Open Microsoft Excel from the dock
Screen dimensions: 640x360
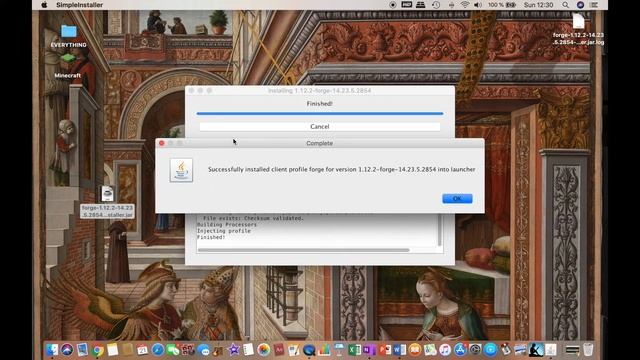[354, 350]
